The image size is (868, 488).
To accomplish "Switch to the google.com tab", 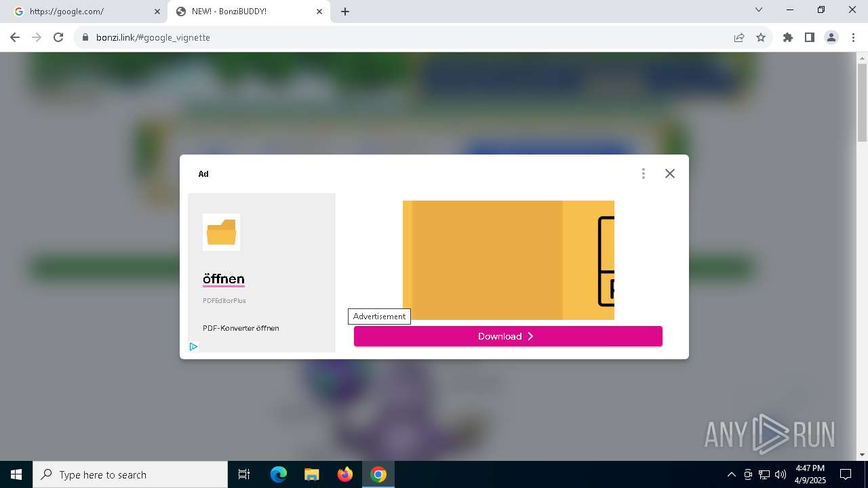I will coord(87,12).
